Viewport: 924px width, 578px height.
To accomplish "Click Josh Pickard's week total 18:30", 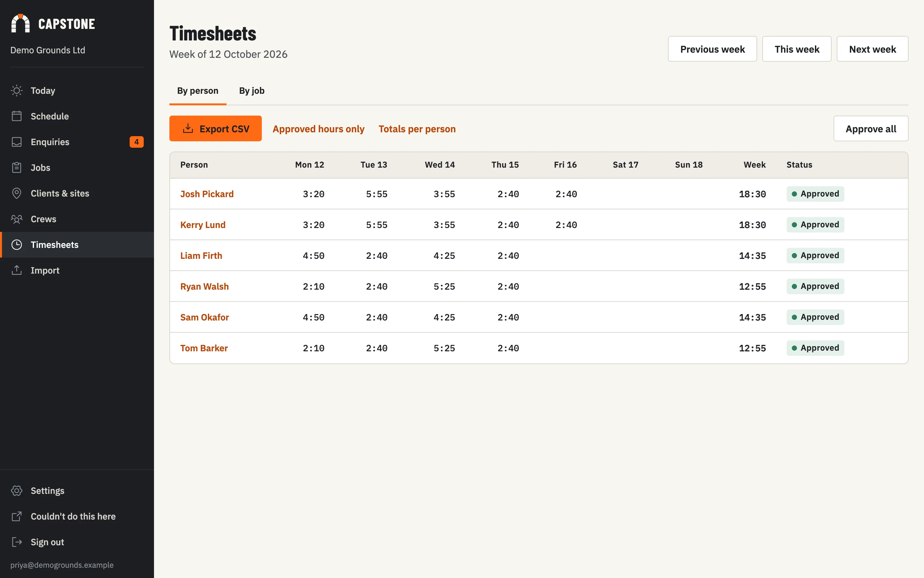I will point(752,194).
